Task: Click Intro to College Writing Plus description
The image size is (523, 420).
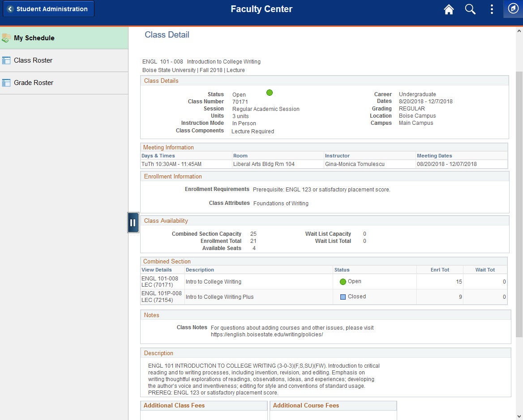Action: coord(219,297)
